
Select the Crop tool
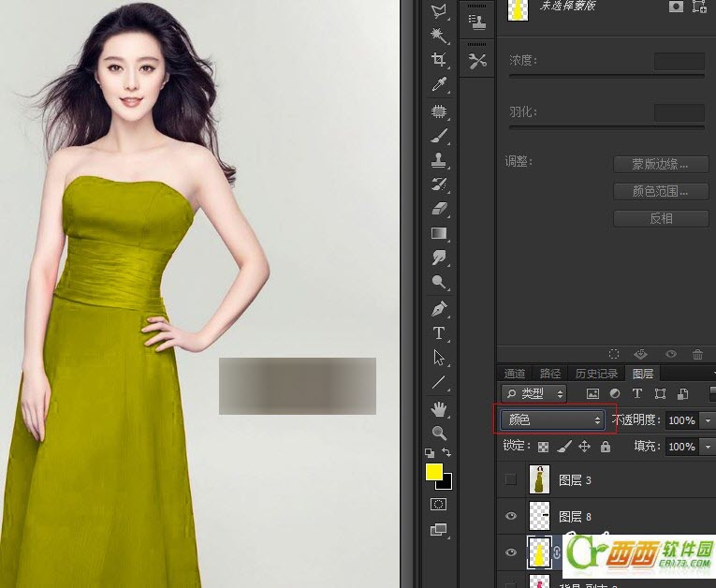coord(438,60)
